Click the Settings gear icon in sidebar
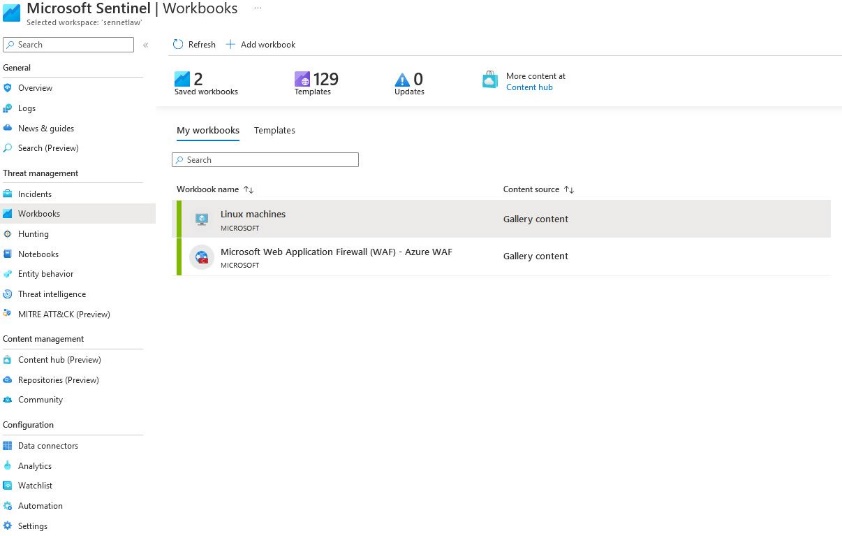 (x=8, y=526)
